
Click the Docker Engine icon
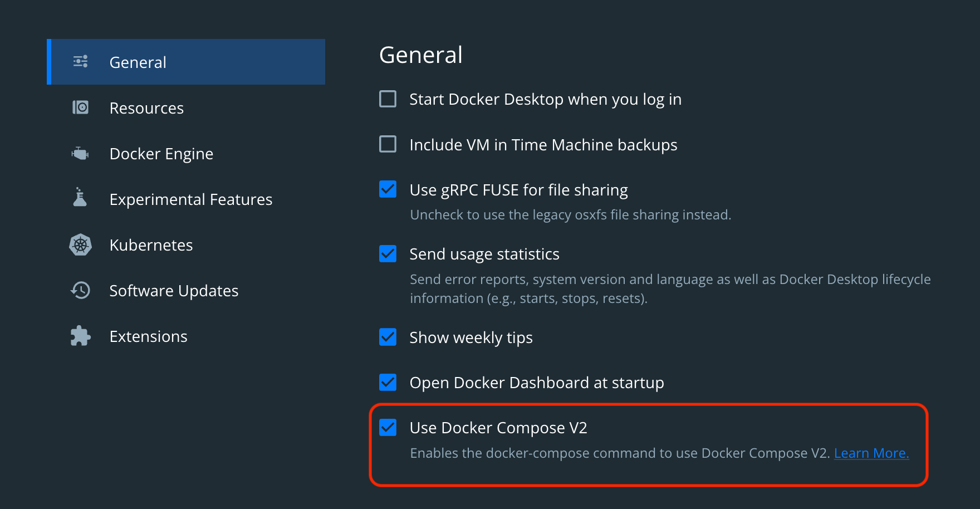click(x=81, y=153)
